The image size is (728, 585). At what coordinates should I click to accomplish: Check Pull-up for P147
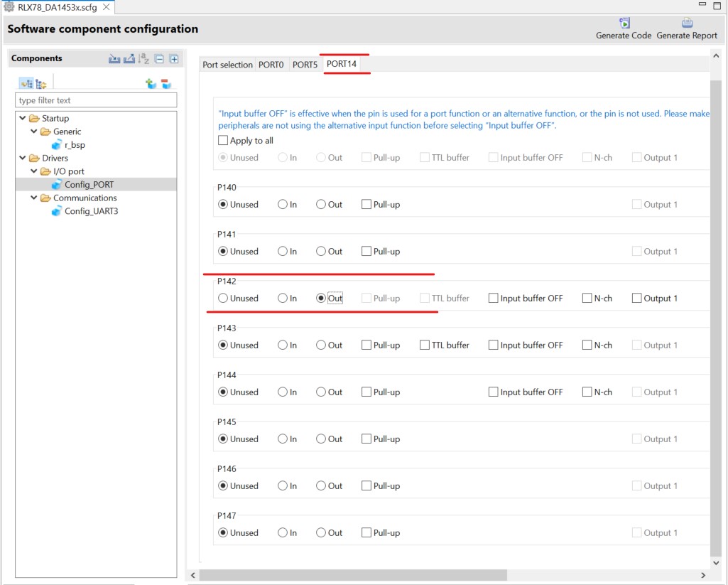[366, 533]
